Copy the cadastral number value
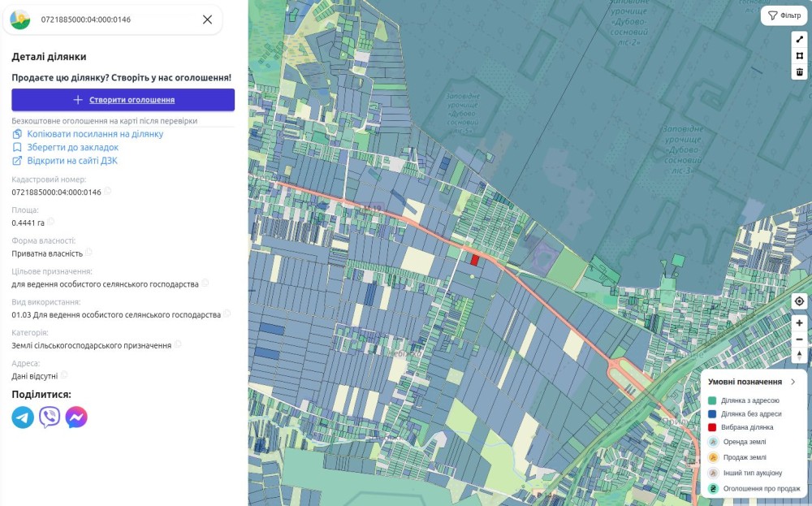Image resolution: width=812 pixels, height=506 pixels. [x=108, y=192]
